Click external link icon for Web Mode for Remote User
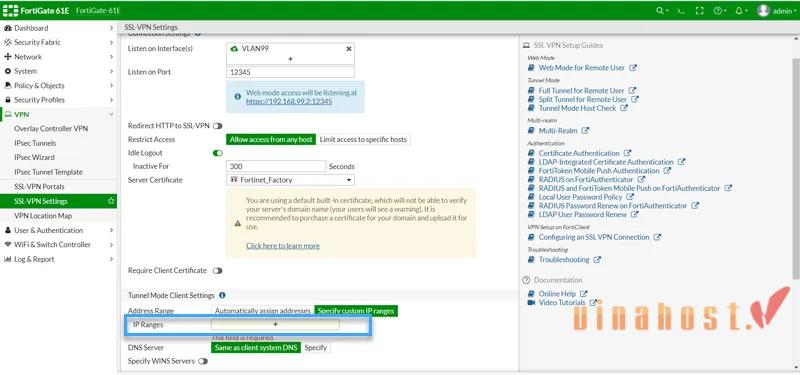 633,67
